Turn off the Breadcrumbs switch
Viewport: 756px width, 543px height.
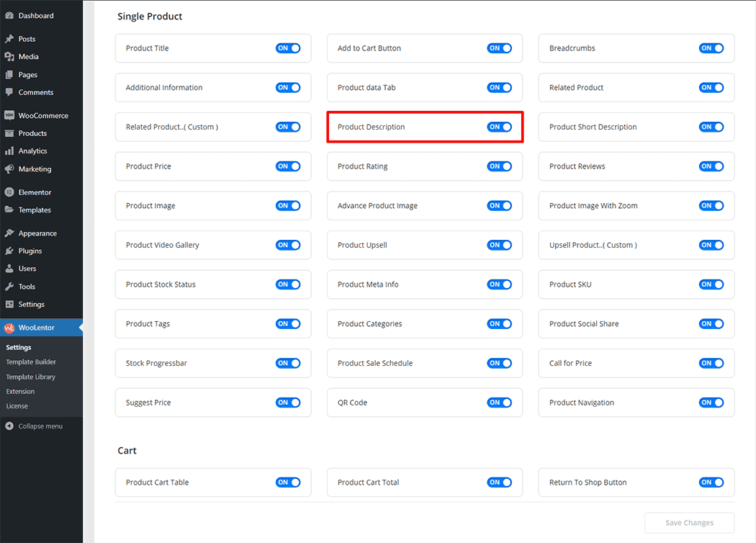pos(711,48)
